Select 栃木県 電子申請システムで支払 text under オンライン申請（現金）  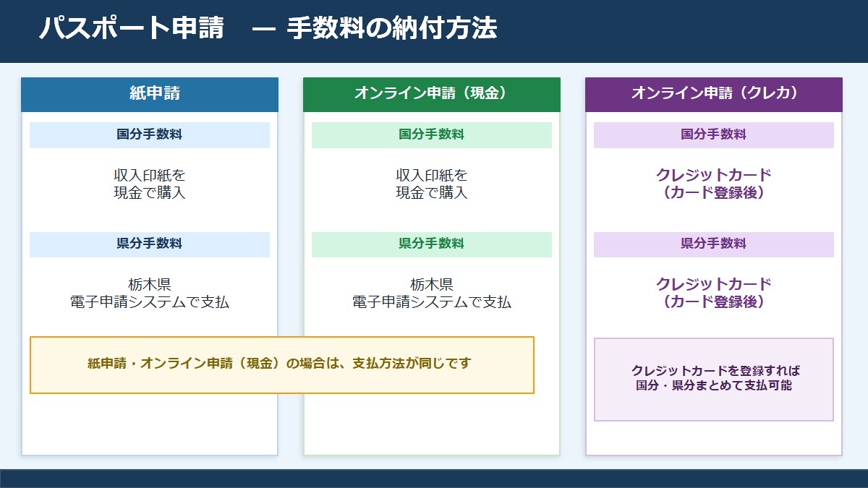point(431,294)
